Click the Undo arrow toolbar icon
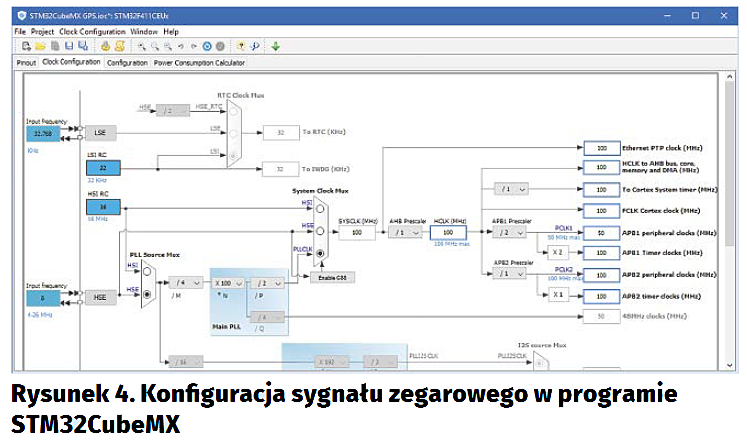The width and height of the screenshot is (747, 447). pyautogui.click(x=179, y=46)
